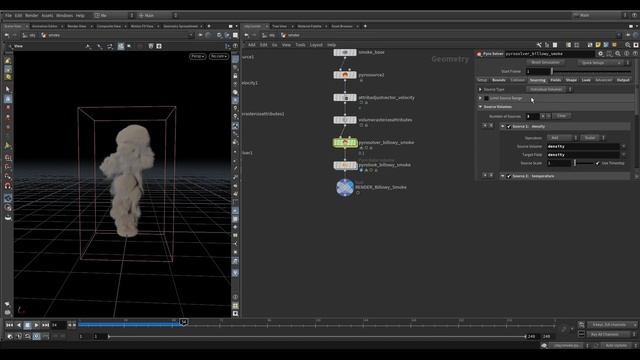Open the Operation Scalar type dropdown
640x360 pixels.
(x=593, y=138)
